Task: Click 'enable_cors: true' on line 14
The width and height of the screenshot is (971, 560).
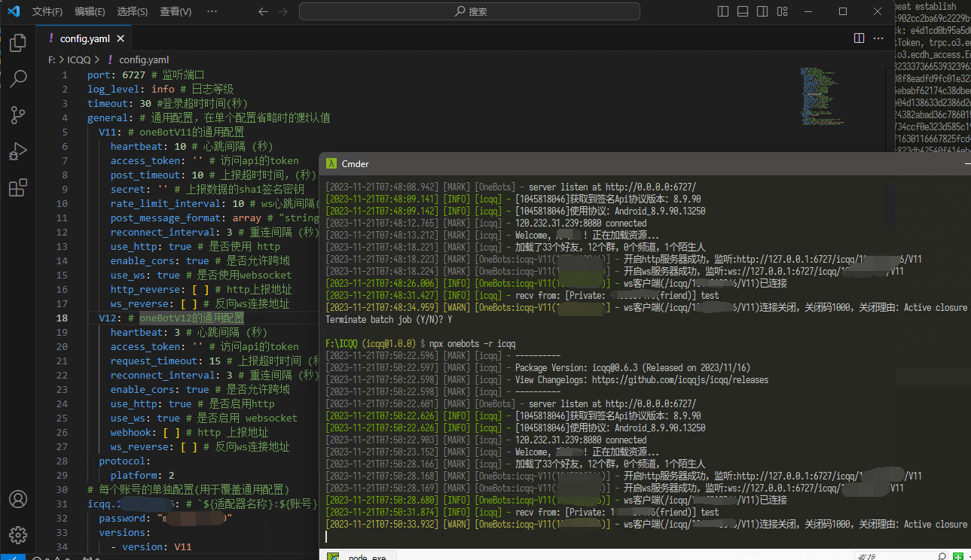Action: pos(160,260)
